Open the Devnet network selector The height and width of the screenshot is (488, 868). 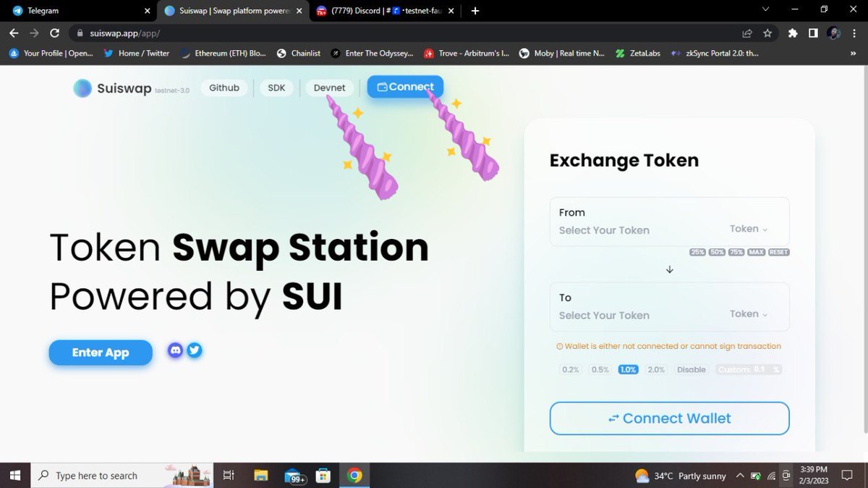[330, 88]
